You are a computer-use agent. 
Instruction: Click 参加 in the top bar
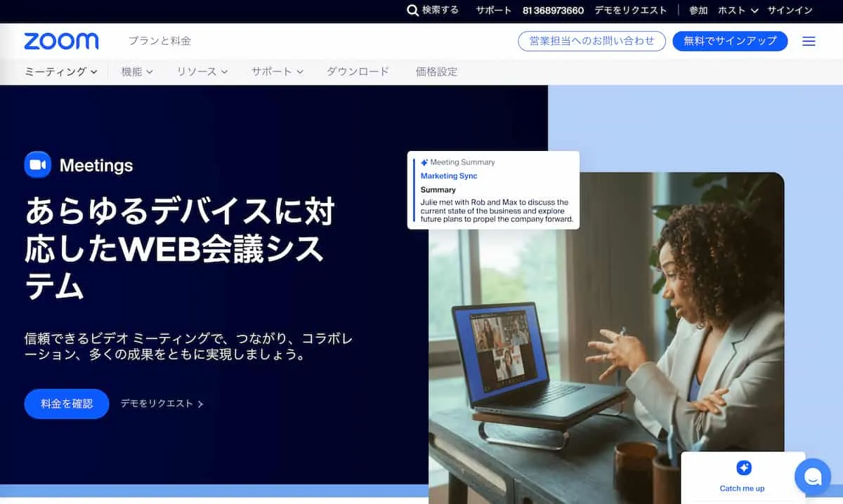point(698,11)
